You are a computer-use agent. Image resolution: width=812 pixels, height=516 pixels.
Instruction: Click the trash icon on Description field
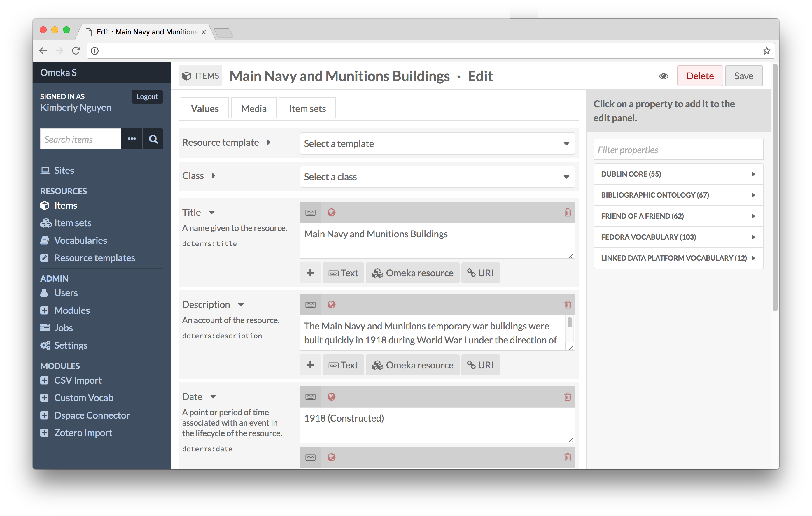[567, 304]
